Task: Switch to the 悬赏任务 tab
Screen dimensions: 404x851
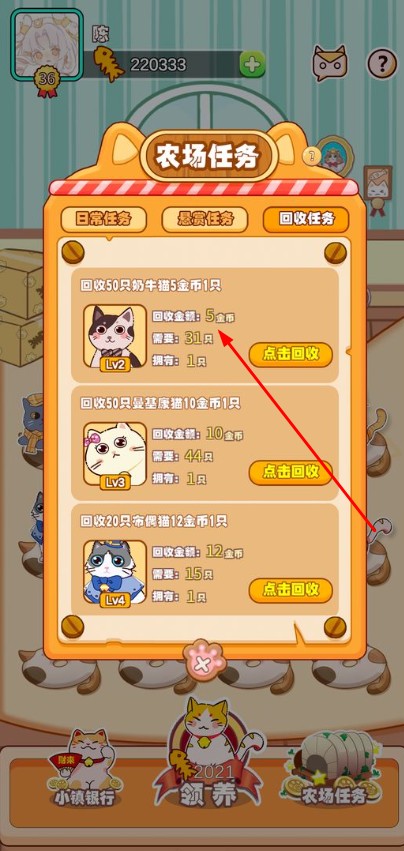Action: 205,219
